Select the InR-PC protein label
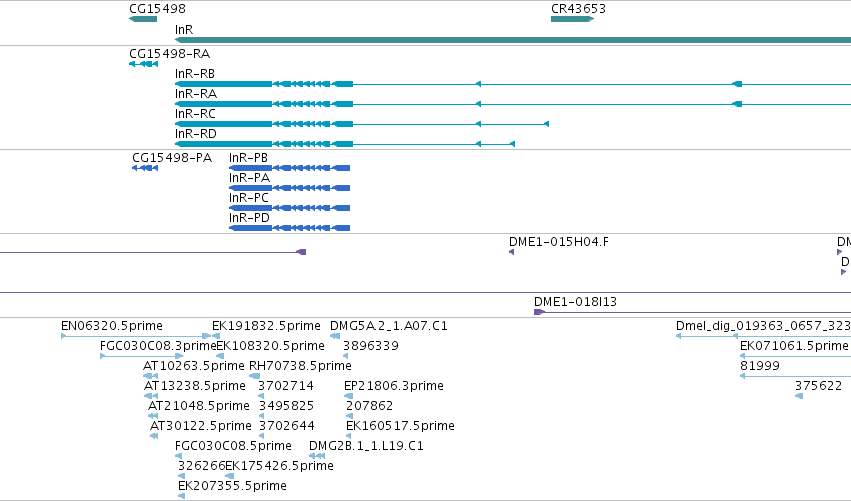Image resolution: width=851 pixels, height=501 pixels. pyautogui.click(x=249, y=198)
